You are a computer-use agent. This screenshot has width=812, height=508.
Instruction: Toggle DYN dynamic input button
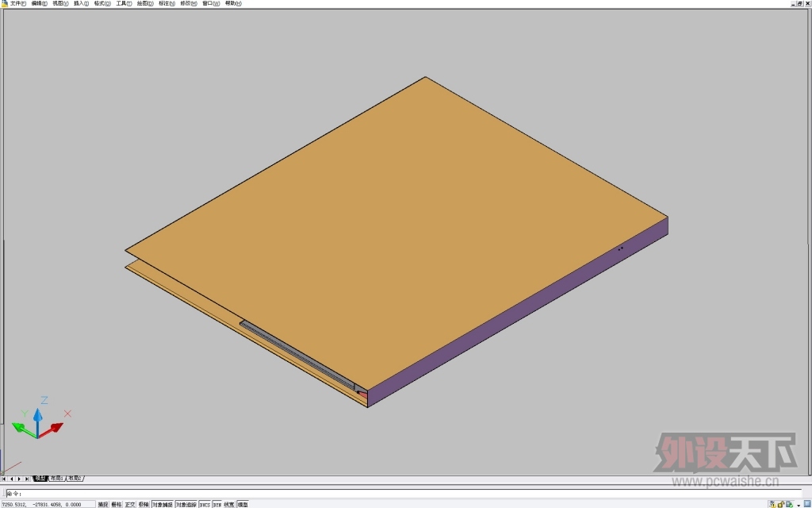click(x=217, y=504)
